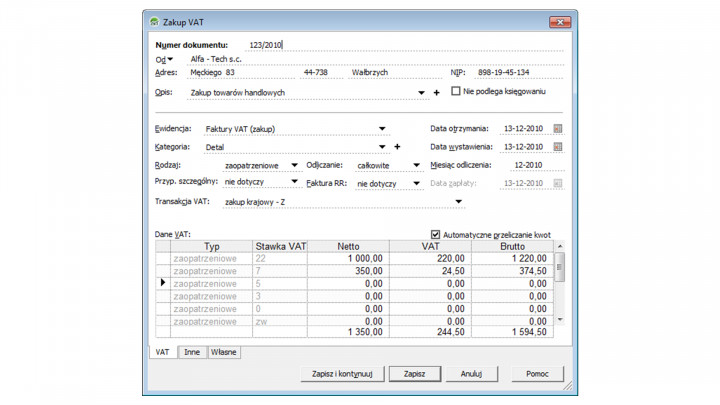This screenshot has height=405, width=720.
Task: Click plus icon next to Opis field
Action: 436,93
